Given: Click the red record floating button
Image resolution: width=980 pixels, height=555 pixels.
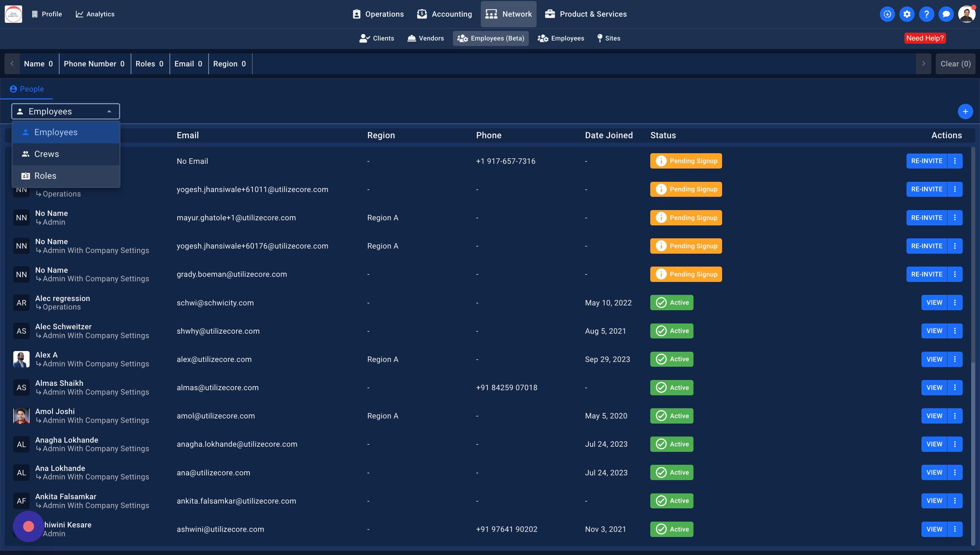Looking at the screenshot, I should tap(29, 526).
